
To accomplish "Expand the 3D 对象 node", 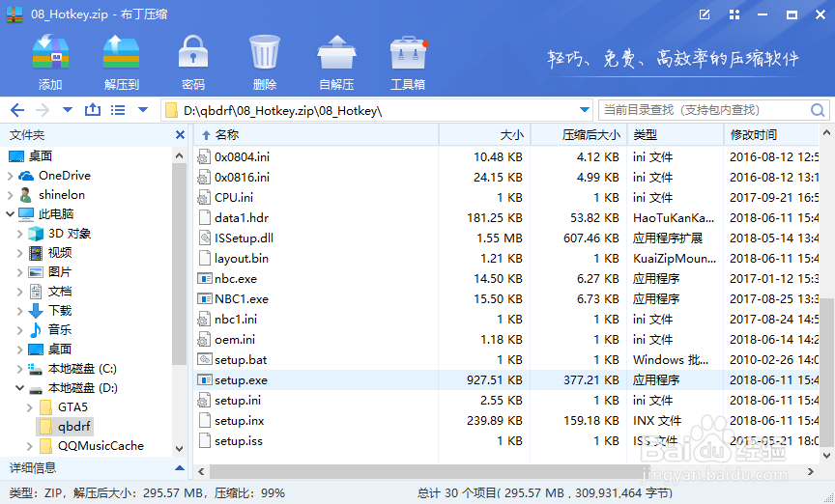I will (19, 234).
